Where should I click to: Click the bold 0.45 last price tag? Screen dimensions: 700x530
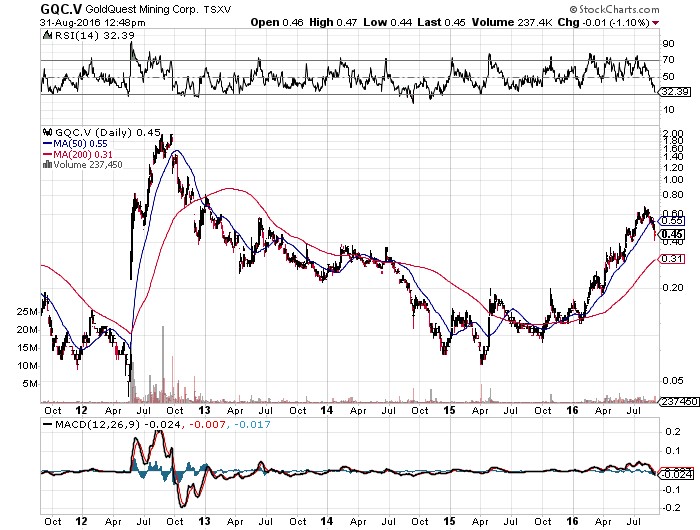click(x=672, y=234)
